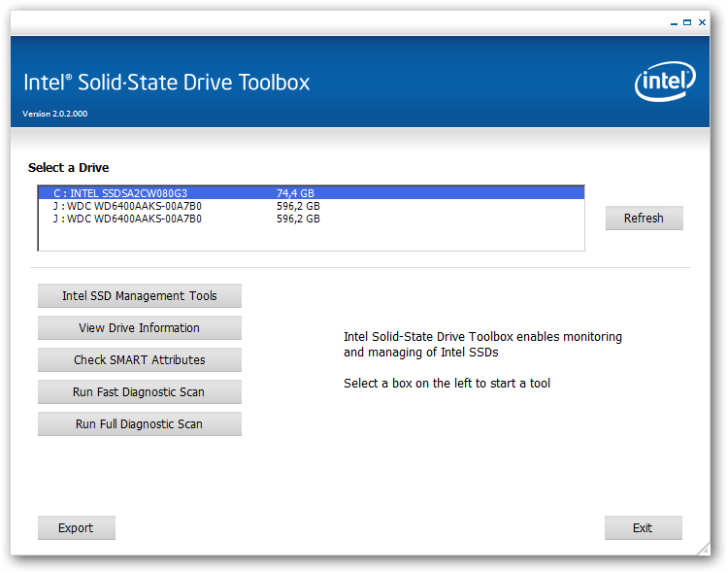Viewport: 728px width, 573px height.
Task: Click the Exit button
Action: tap(643, 528)
